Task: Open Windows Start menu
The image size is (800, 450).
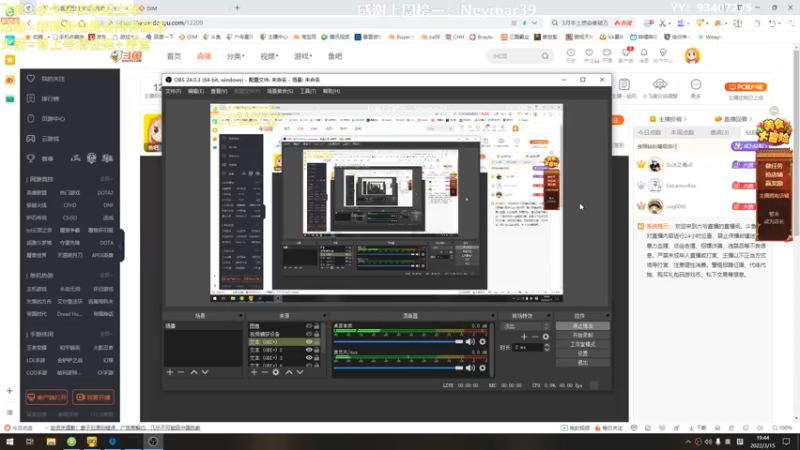Action: (x=10, y=442)
